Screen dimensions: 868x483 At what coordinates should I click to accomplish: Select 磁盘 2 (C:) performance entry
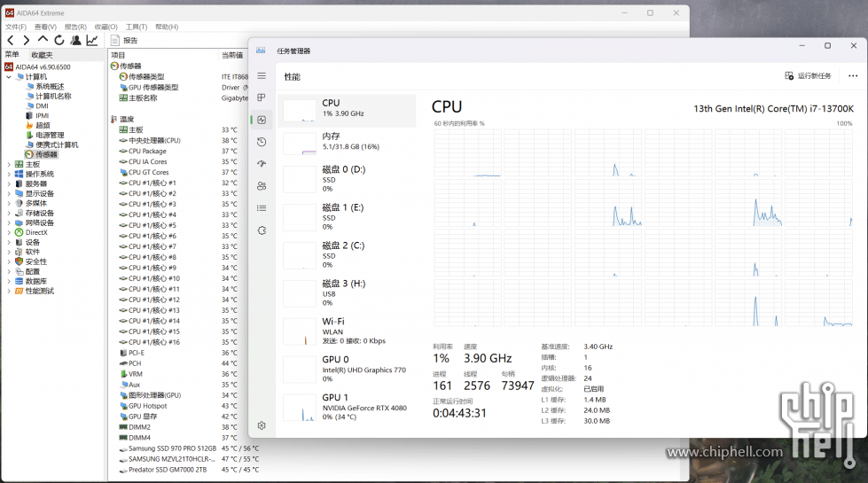[x=347, y=254]
